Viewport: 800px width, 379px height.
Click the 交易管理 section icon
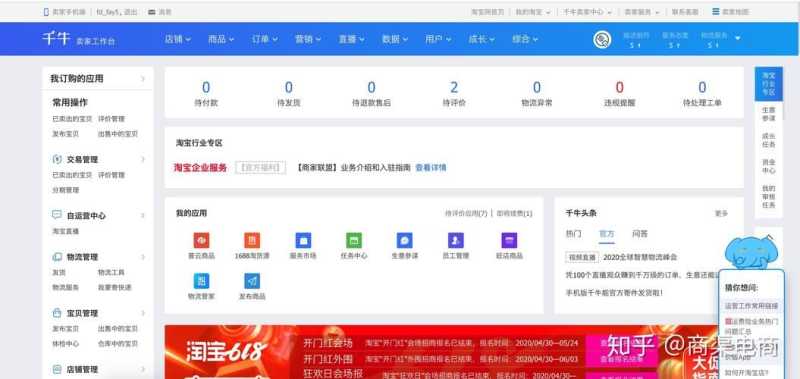57,159
